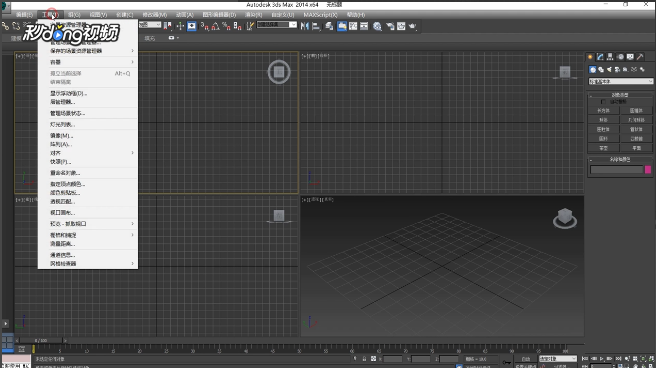The image size is (656, 368).
Task: Toggle the Percent Snap icon
Action: click(226, 26)
